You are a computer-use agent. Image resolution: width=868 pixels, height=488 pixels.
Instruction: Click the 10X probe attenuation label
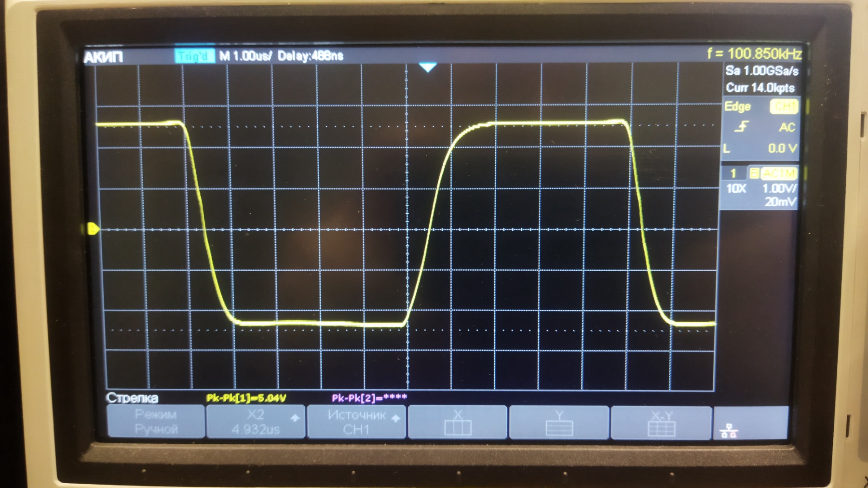tap(736, 188)
